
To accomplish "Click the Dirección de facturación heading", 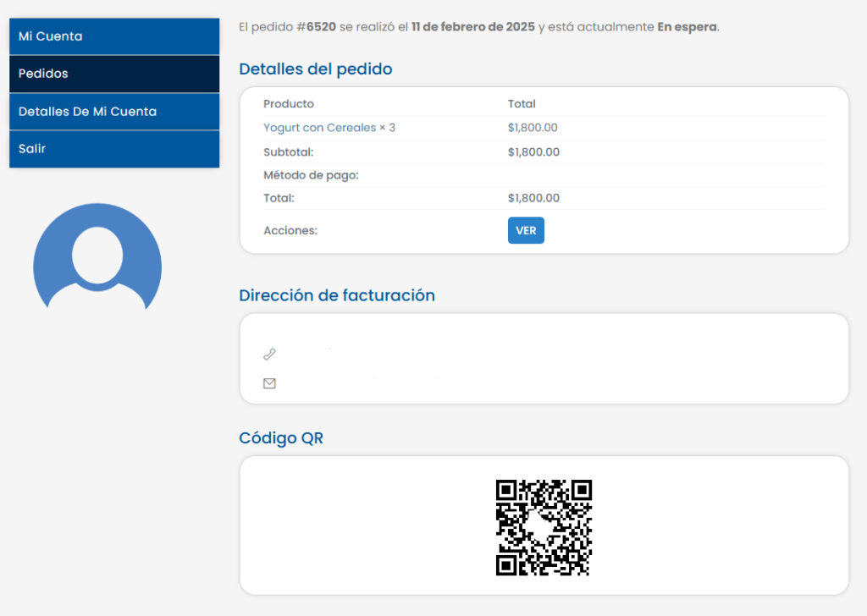I will click(x=337, y=295).
